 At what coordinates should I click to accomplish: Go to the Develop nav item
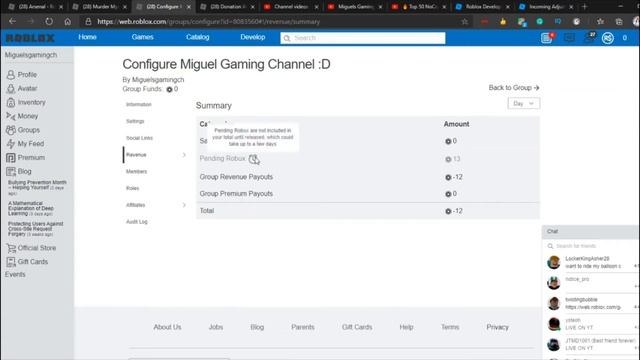click(x=253, y=37)
